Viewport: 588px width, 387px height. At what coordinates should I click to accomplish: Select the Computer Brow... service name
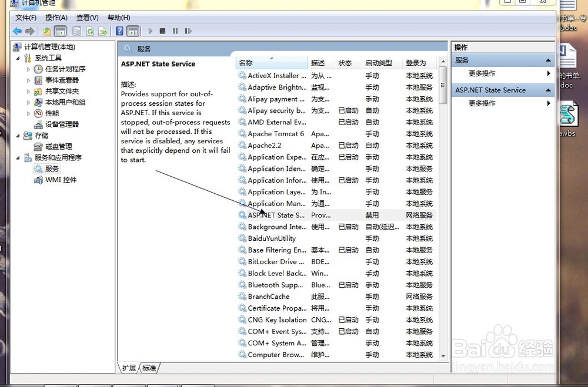click(x=276, y=354)
